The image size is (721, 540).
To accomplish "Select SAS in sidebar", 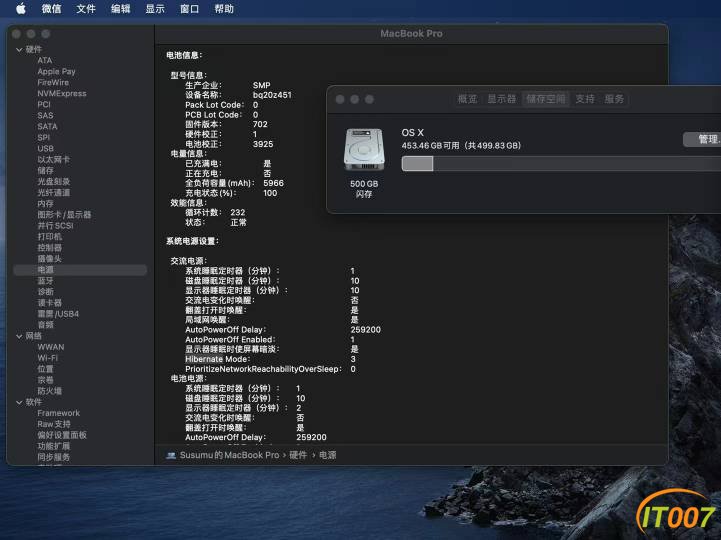I will click(45, 115).
